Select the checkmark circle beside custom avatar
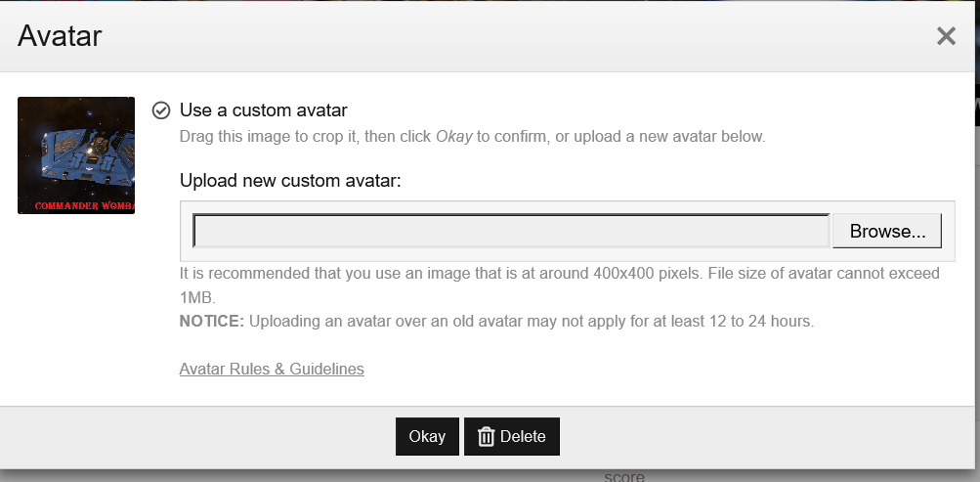Image resolution: width=980 pixels, height=482 pixels. [161, 110]
